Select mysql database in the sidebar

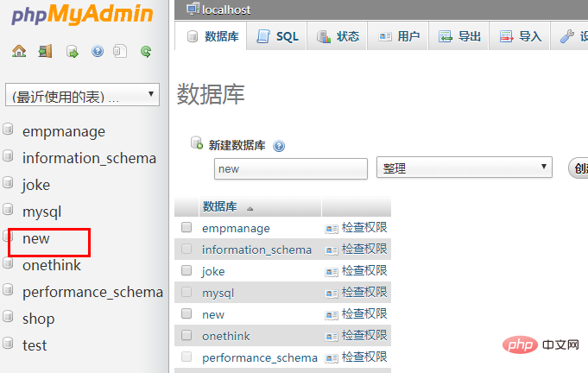41,212
